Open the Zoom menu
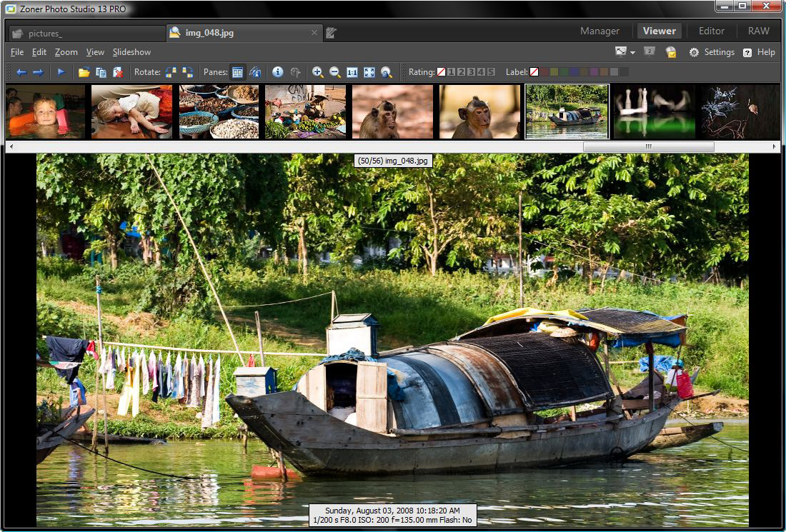This screenshot has width=786, height=532. [x=66, y=51]
